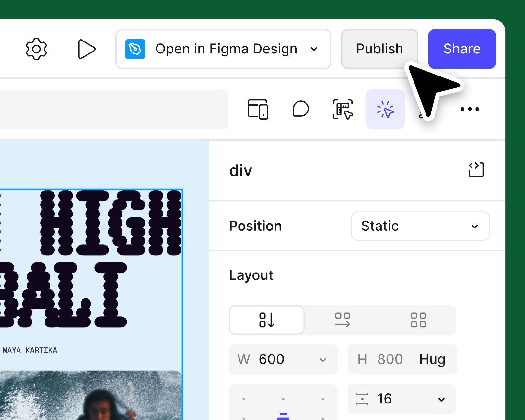Open the comment bubble tool
The image size is (525, 420).
300,109
